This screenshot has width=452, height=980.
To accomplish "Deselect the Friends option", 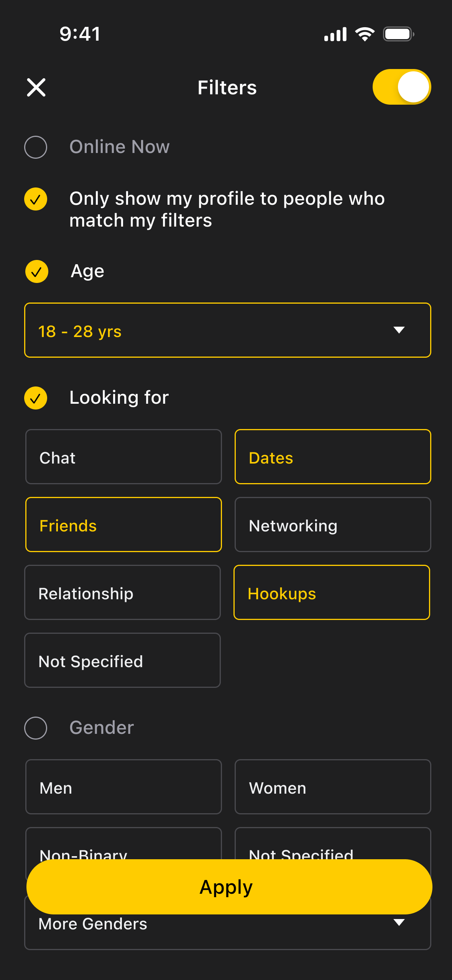I will pyautogui.click(x=123, y=525).
